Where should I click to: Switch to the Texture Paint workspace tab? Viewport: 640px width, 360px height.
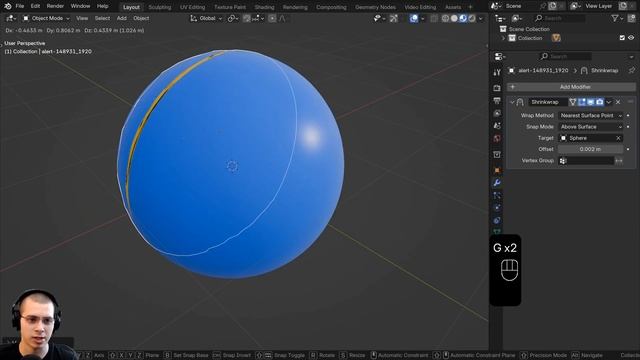[230, 7]
